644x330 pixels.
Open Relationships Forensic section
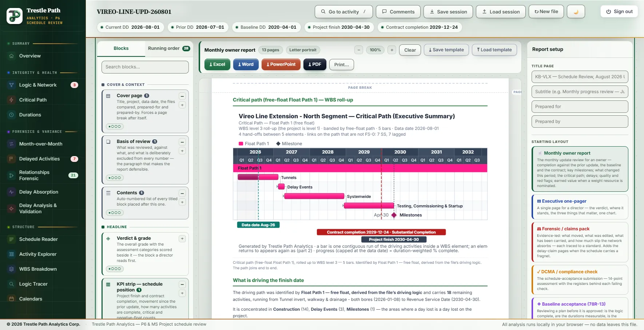[43, 175]
